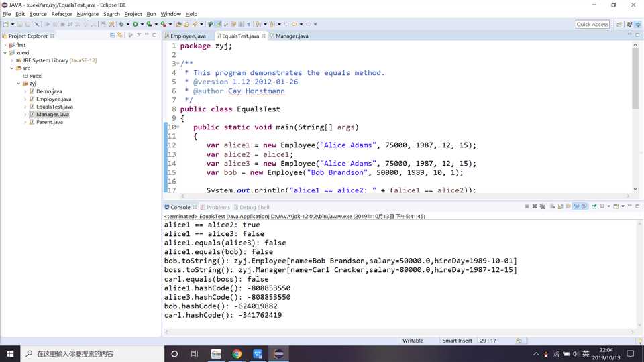
Task: Click Clear Console icon
Action: point(552,206)
